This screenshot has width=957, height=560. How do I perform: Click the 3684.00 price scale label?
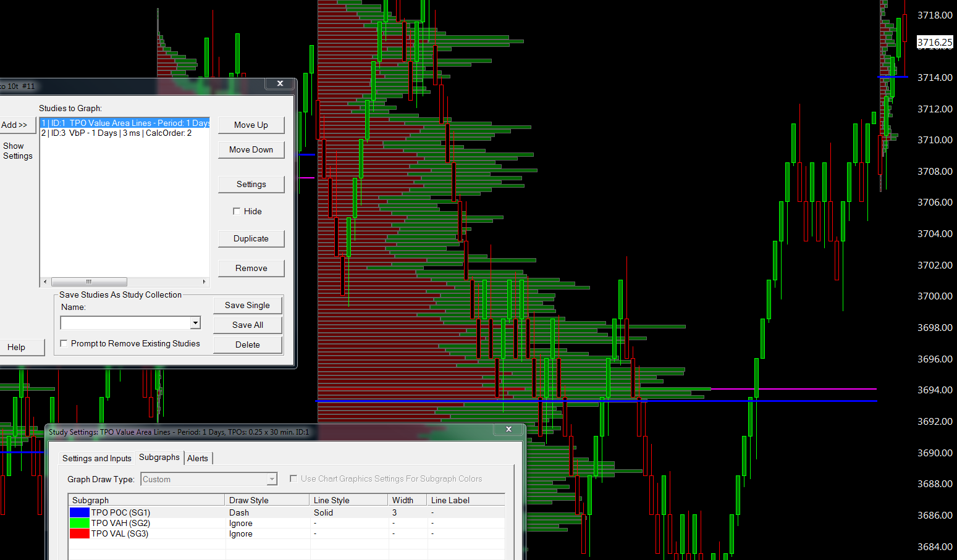pos(935,546)
